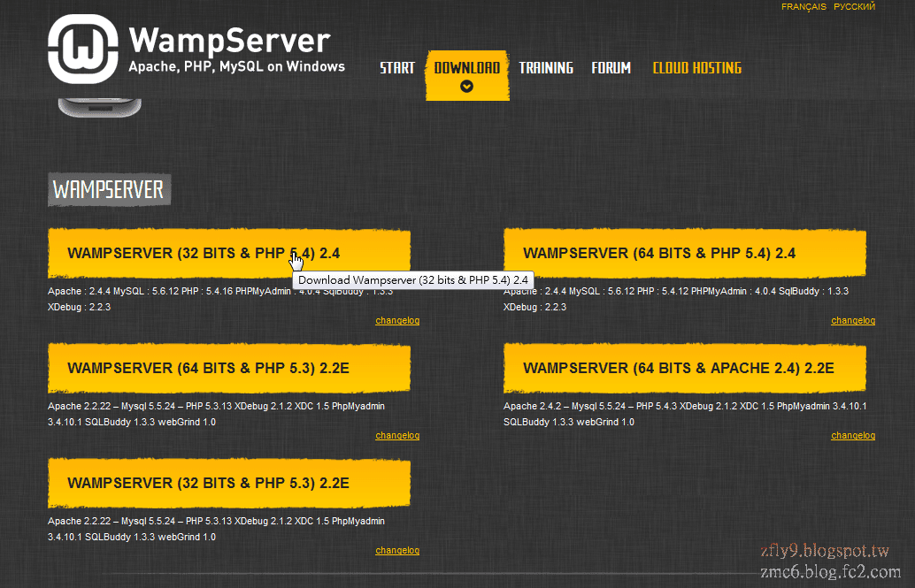Click the down arrow under DOWNLOAD

click(x=467, y=87)
